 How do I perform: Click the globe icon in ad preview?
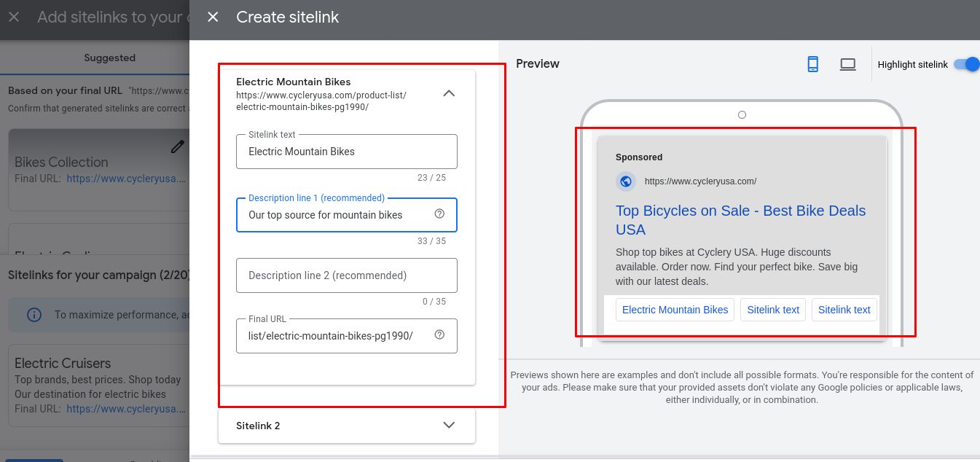pos(626,181)
